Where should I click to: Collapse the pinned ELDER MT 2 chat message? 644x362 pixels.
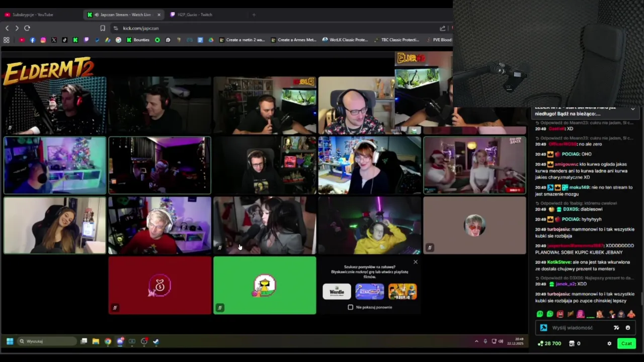pyautogui.click(x=633, y=109)
